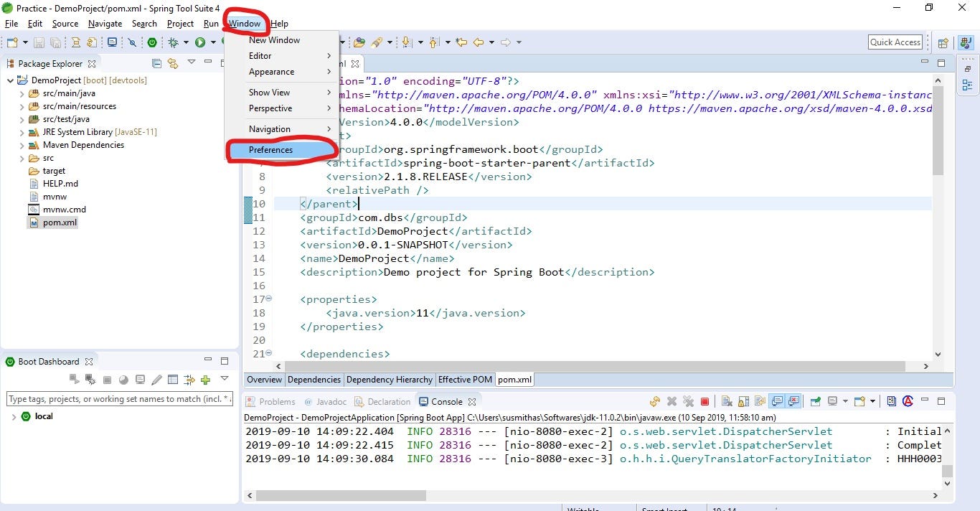This screenshot has height=511, width=980.
Task: Click the Back navigation arrow icon
Action: (479, 42)
